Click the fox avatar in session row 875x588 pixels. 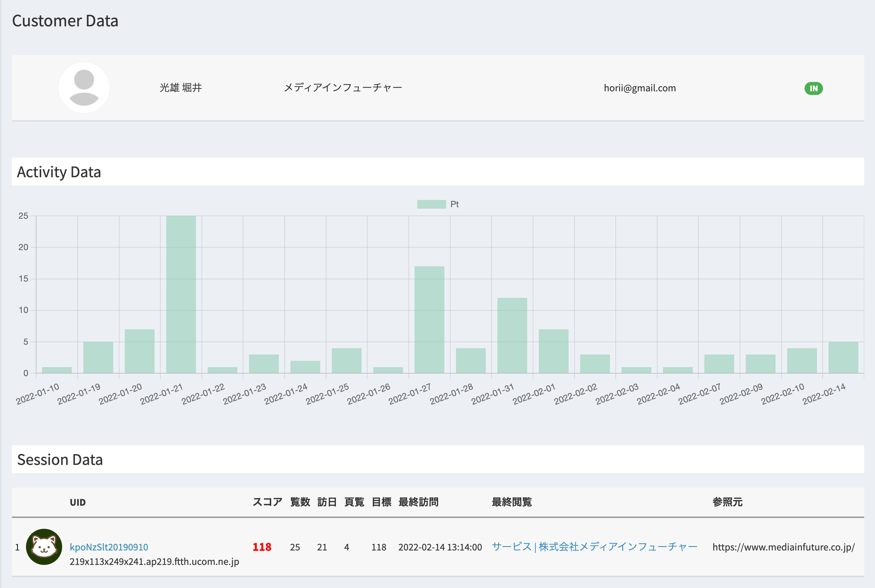(x=44, y=547)
